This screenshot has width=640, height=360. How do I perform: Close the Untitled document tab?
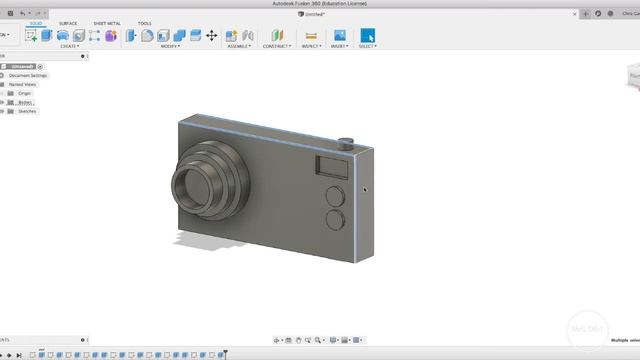575,14
